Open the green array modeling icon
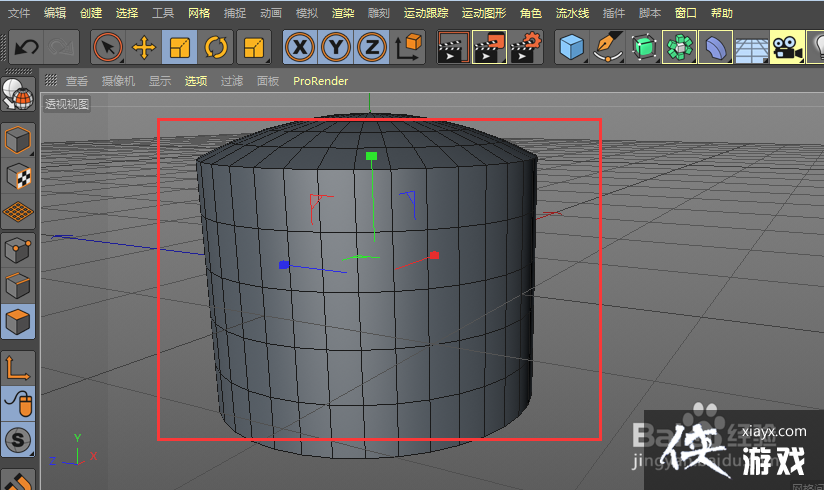 (679, 47)
